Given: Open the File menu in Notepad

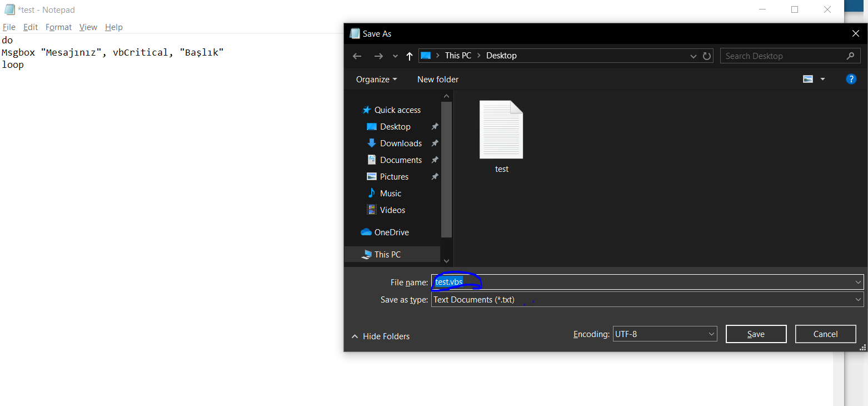Looking at the screenshot, I should (x=9, y=27).
